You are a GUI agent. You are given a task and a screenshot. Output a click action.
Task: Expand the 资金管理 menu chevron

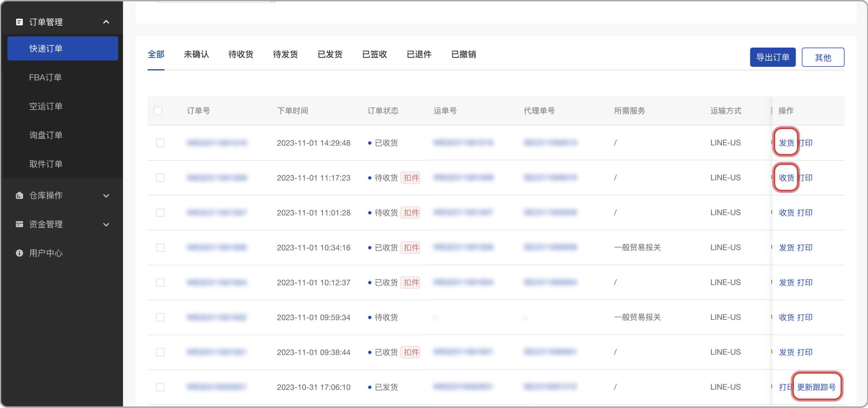point(106,225)
